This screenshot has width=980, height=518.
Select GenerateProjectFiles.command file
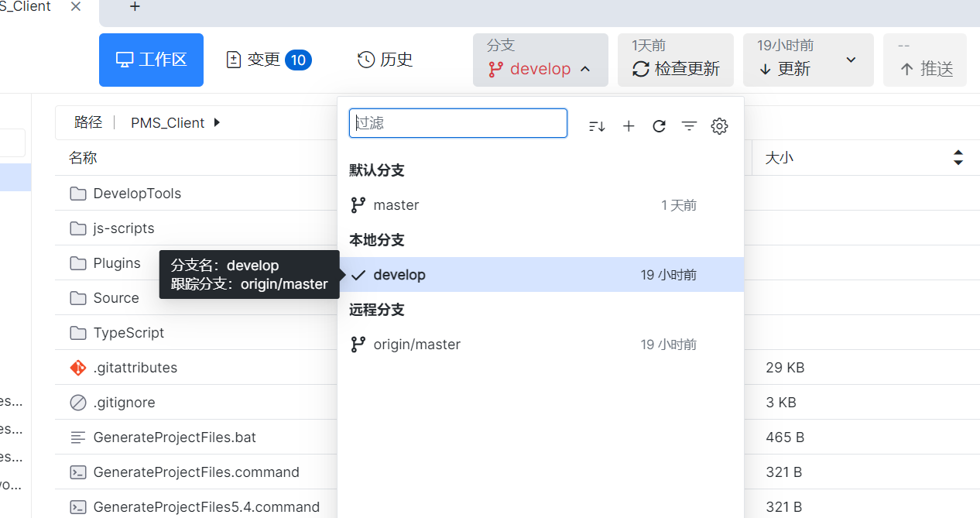pyautogui.click(x=196, y=472)
